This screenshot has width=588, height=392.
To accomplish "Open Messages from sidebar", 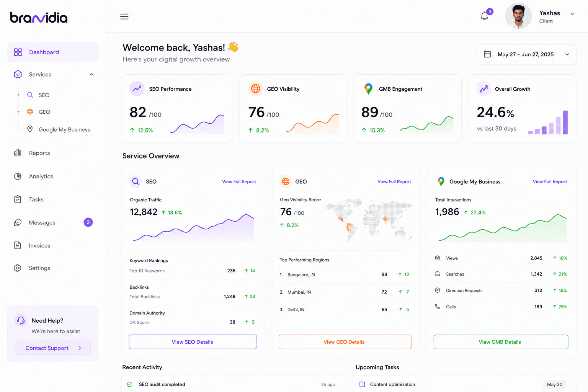I will (x=42, y=222).
